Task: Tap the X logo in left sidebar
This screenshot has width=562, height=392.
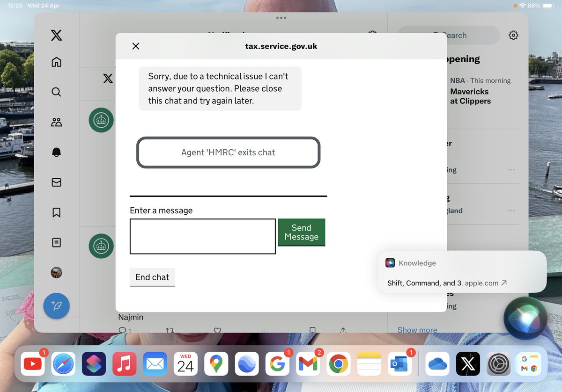Action: click(x=56, y=35)
